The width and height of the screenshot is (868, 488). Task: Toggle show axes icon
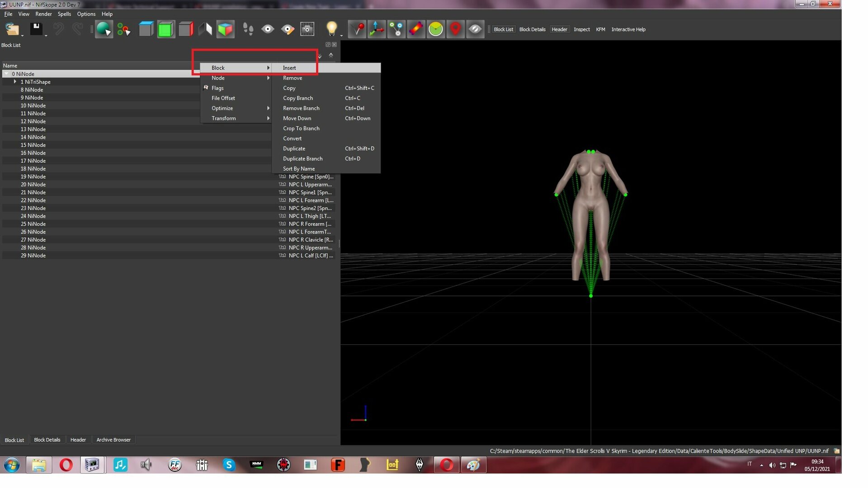377,29
